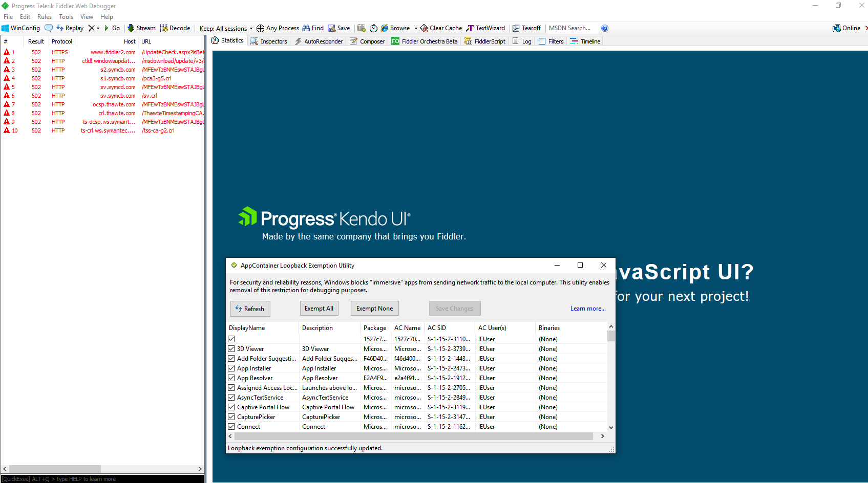Toggle Assigned Access Lock checkbox
868x483 pixels.
coord(231,388)
